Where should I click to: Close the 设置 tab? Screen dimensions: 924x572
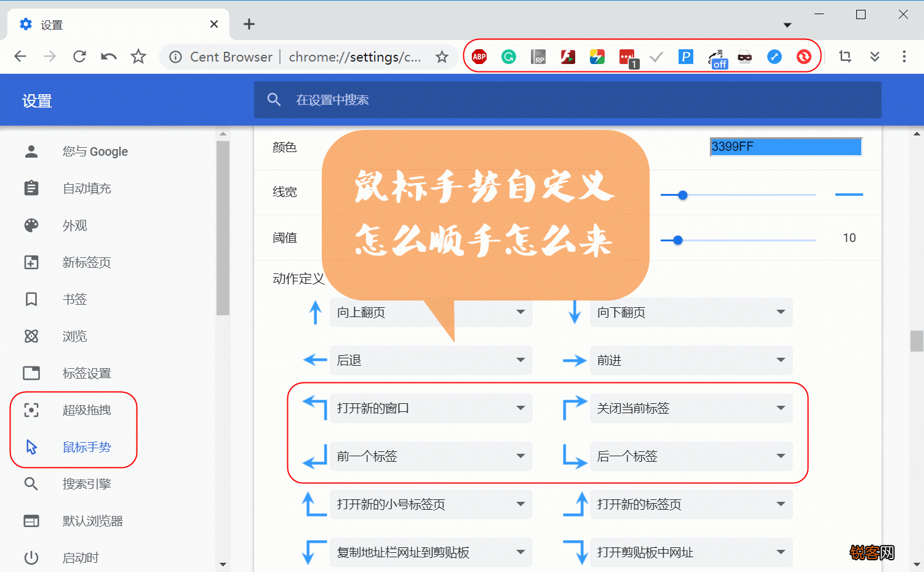click(214, 24)
